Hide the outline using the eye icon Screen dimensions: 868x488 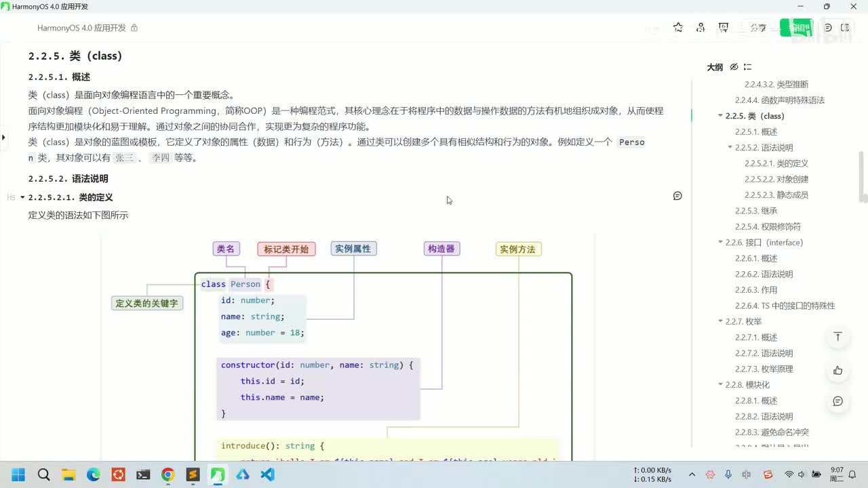point(734,67)
